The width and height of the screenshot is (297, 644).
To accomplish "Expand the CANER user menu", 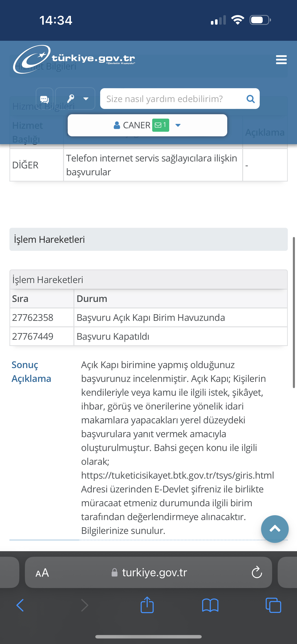I will [x=147, y=125].
